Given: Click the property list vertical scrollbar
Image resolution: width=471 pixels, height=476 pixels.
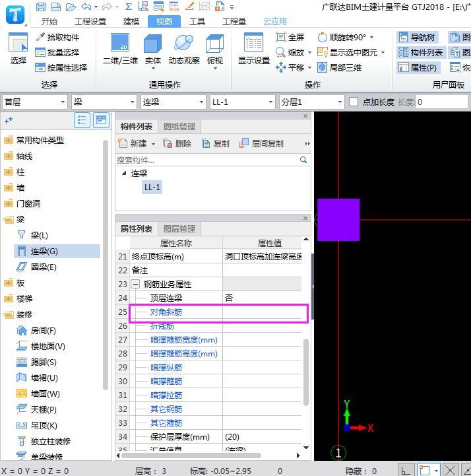Looking at the screenshot, I should point(305,372).
